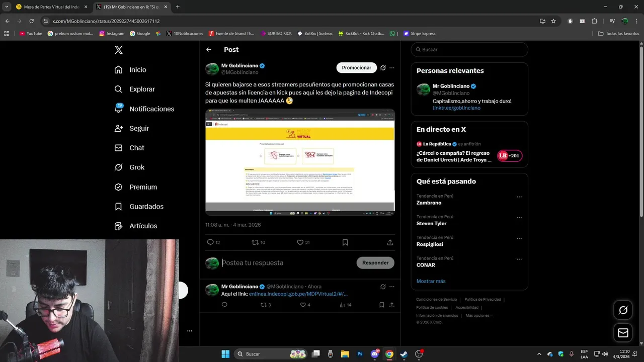Repost the reply with 3 reposts
This screenshot has height=362, width=644.
coord(264,305)
